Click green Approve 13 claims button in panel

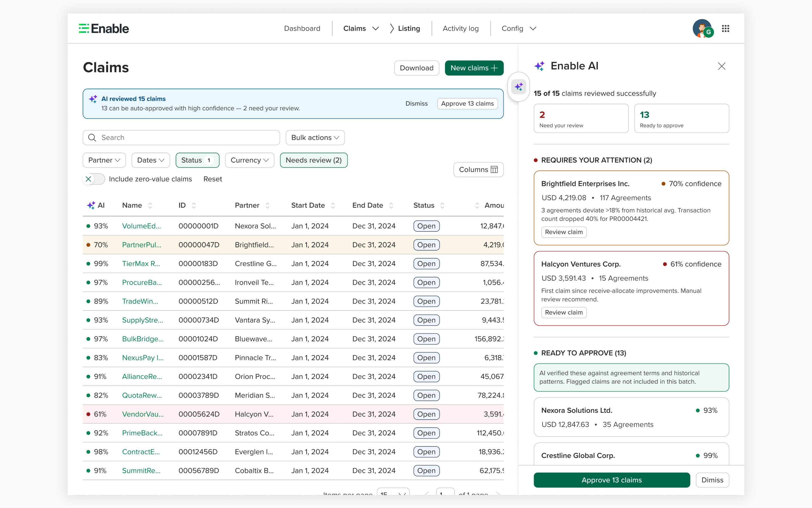point(612,480)
